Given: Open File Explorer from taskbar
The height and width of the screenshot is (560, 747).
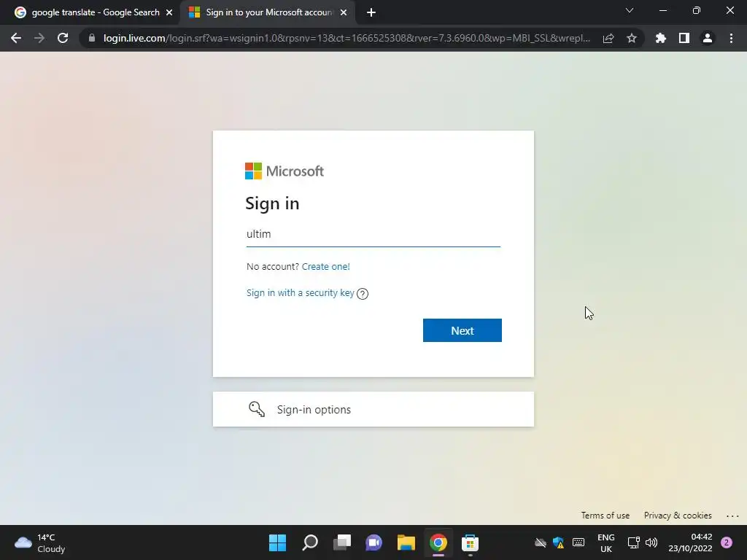Looking at the screenshot, I should coord(406,542).
